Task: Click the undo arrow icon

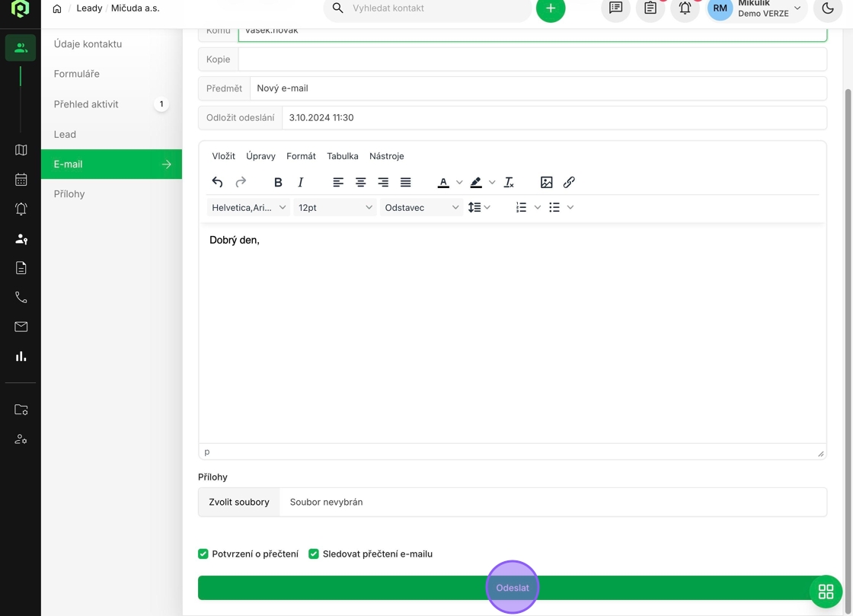Action: coord(218,183)
